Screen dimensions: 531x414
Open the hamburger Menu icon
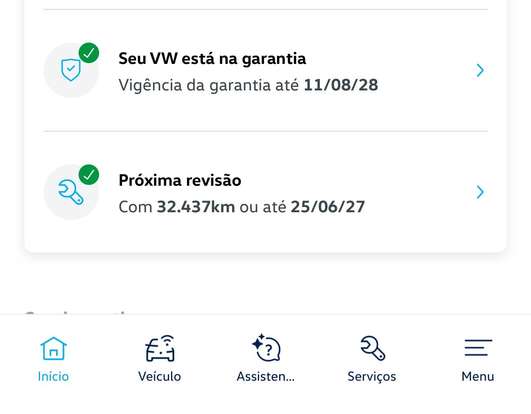[478, 348]
